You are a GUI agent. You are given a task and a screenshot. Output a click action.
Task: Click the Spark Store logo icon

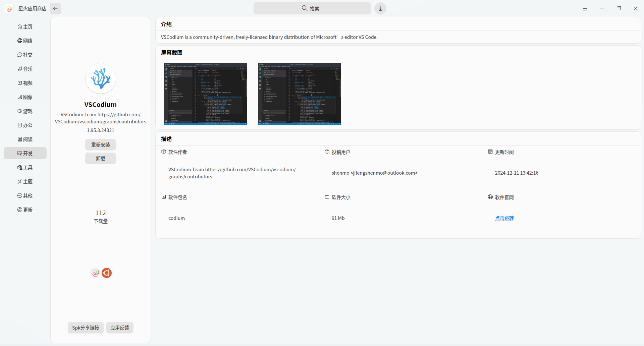[x=9, y=8]
